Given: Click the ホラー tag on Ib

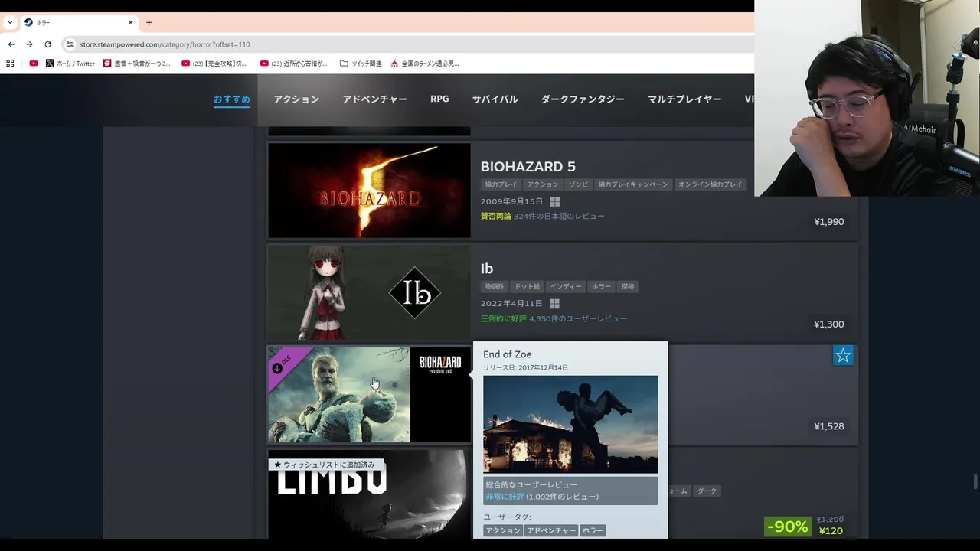Looking at the screenshot, I should point(601,287).
